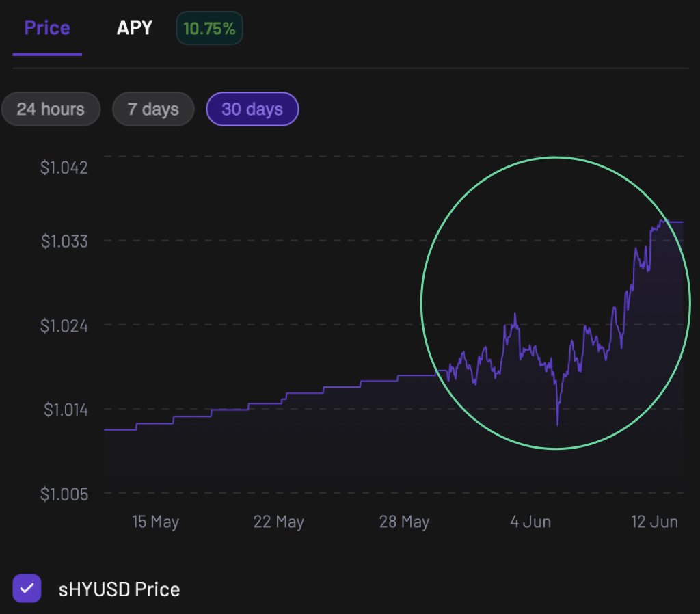Click the sHYUSD Price legend label
The image size is (700, 614).
(119, 589)
